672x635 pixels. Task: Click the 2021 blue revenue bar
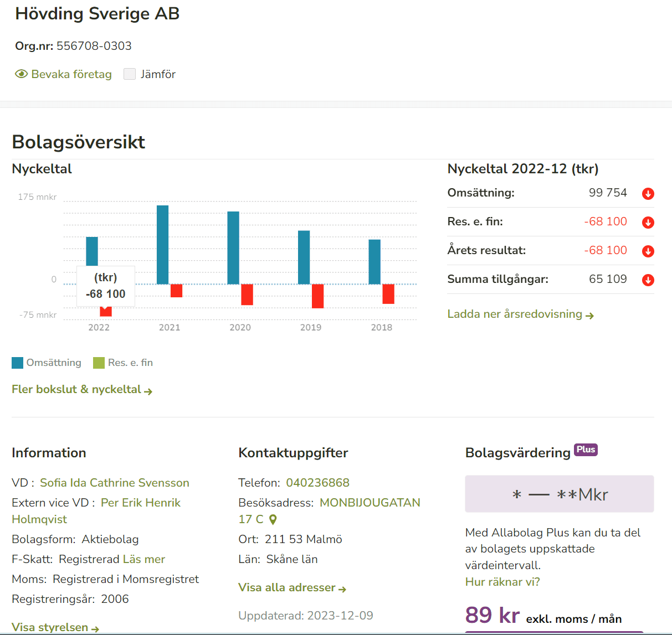tap(162, 245)
